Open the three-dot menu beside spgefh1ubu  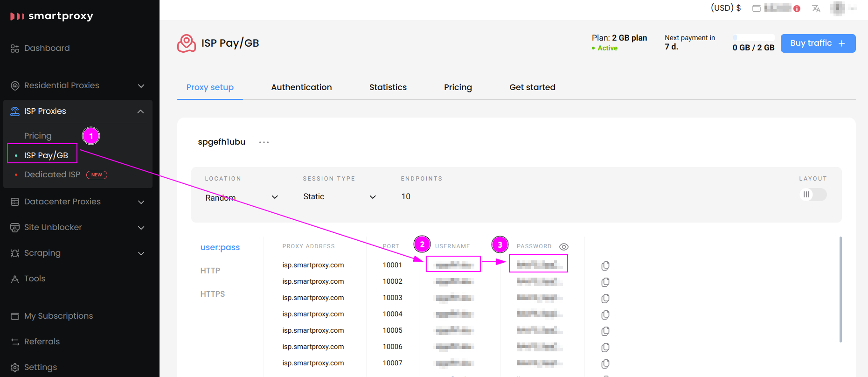(x=264, y=142)
